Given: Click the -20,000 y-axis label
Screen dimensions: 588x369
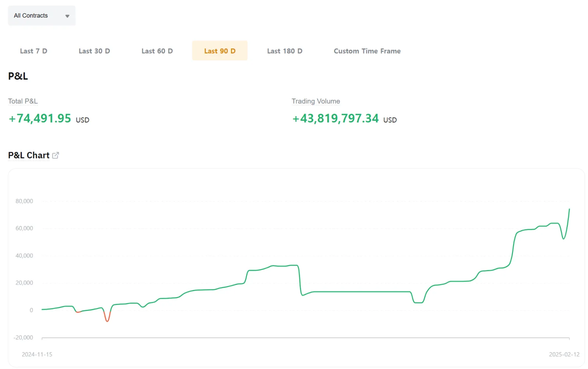Looking at the screenshot, I should click(23, 337).
